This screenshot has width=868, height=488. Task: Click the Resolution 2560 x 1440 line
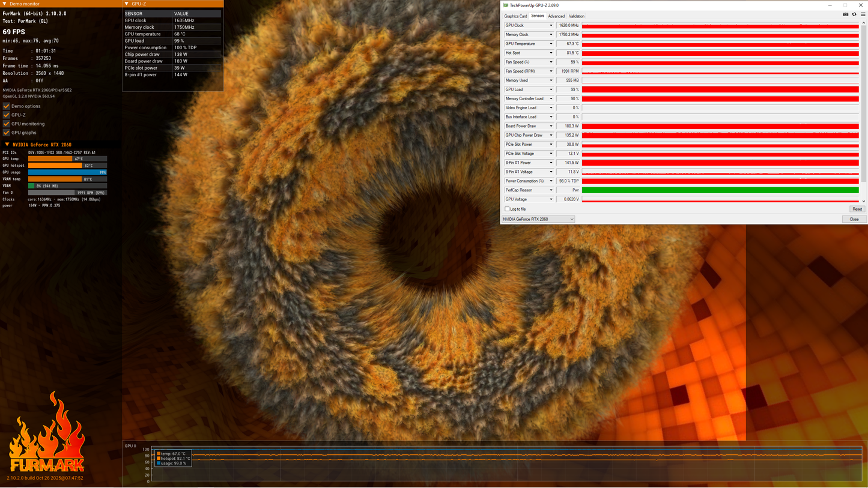[33, 73]
